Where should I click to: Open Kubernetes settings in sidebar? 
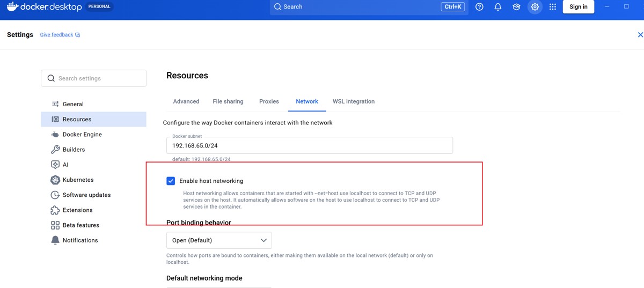click(78, 180)
